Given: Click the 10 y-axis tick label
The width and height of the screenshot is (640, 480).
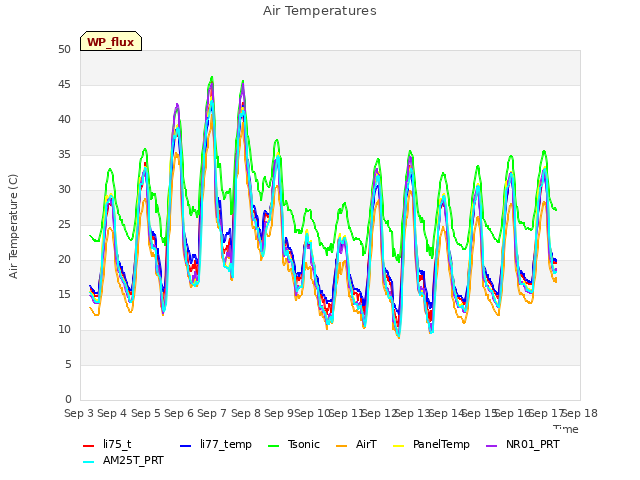Looking at the screenshot, I should 64,330.
